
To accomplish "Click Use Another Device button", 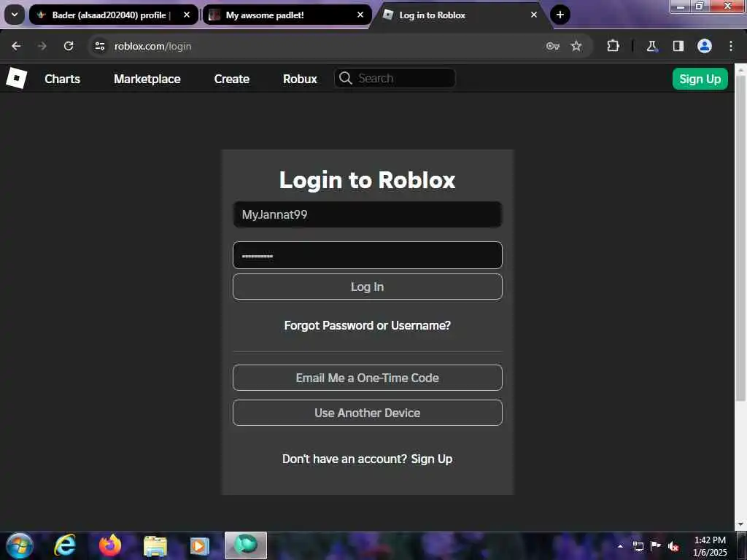I will tap(368, 413).
